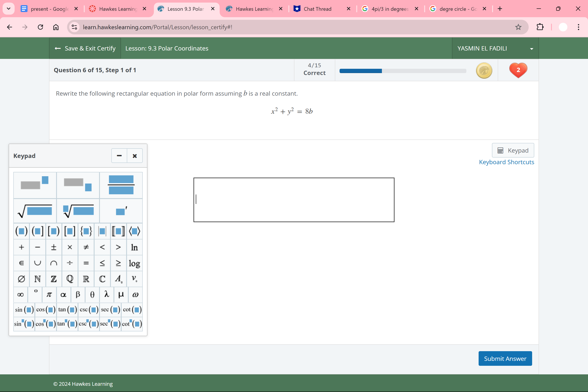Insert the sin function key
Viewport: 588px width, 392px height.
click(24, 310)
